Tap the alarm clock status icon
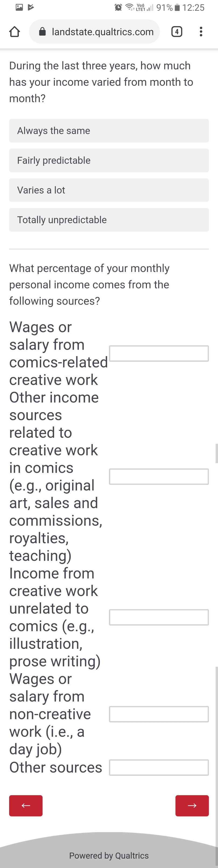The height and width of the screenshot is (868, 218). coord(118,8)
